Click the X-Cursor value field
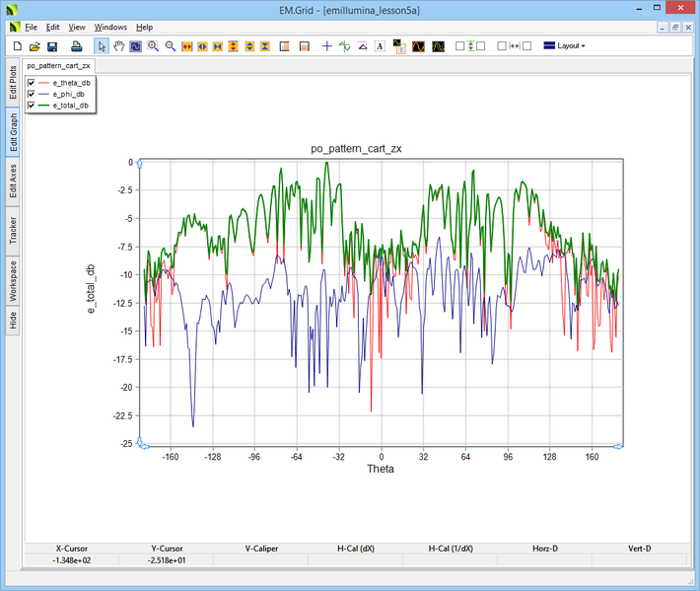The image size is (700, 591). click(x=70, y=560)
